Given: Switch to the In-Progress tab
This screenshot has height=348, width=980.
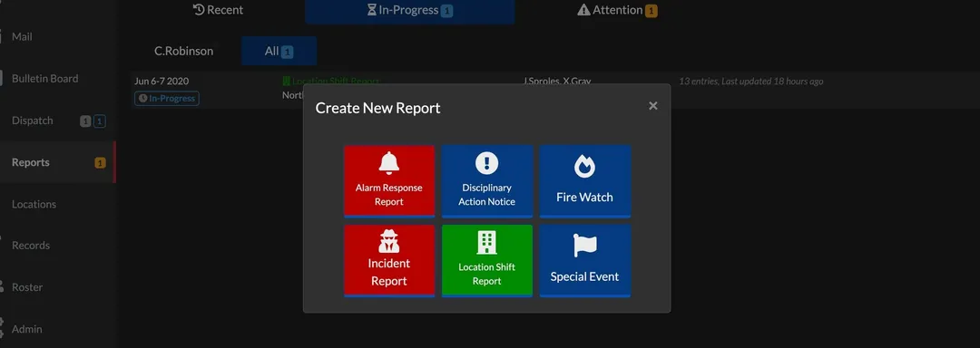Looking at the screenshot, I should click(x=409, y=11).
